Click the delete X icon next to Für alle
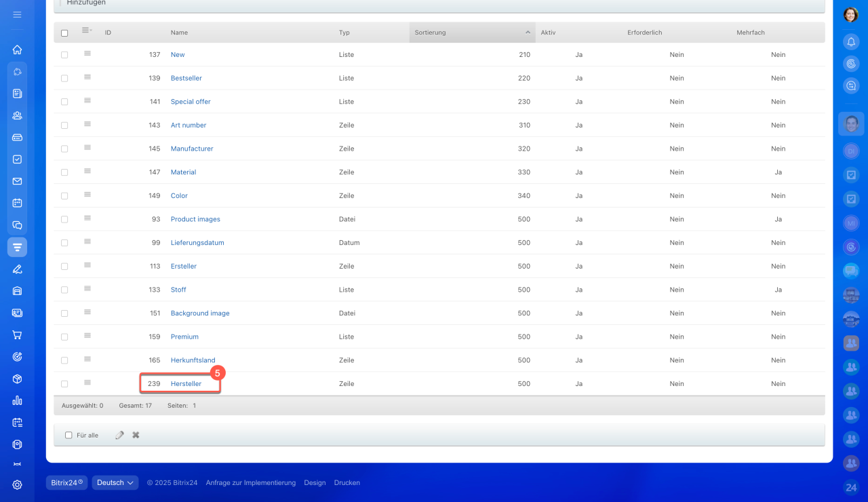The height and width of the screenshot is (502, 868). click(x=136, y=435)
